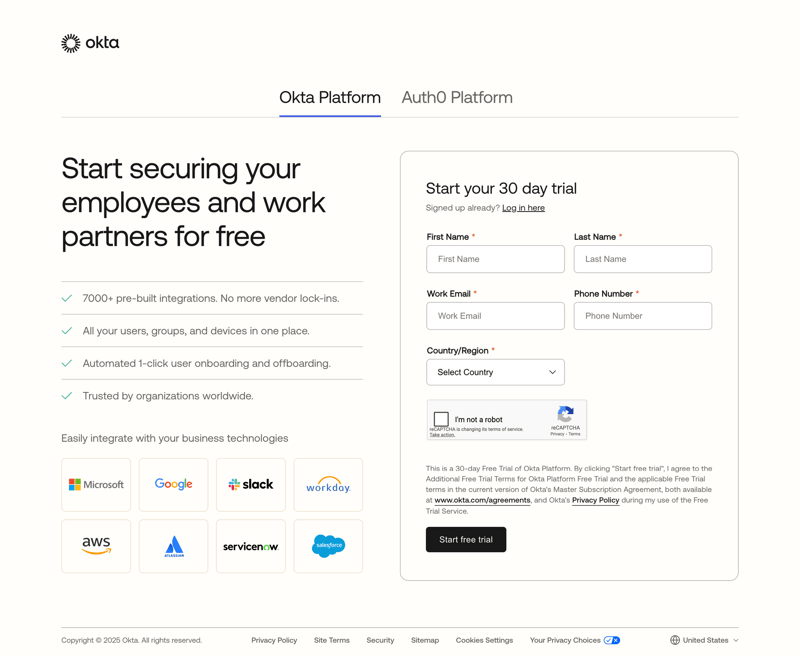Click inside the Work Email field
Screen dimensions: 800x656
point(495,315)
